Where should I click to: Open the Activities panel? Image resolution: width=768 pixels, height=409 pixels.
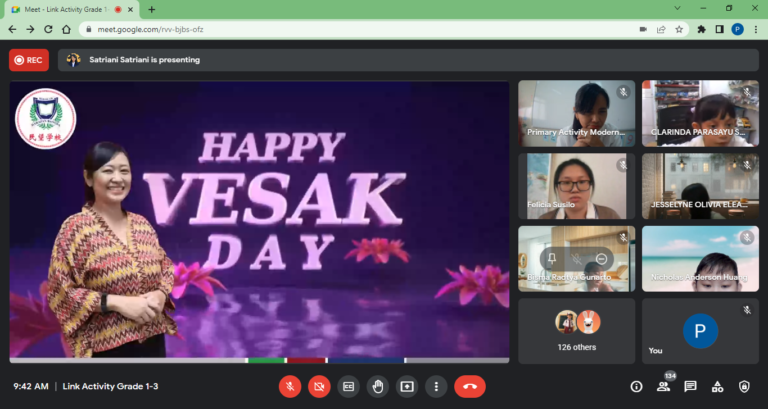pos(717,386)
